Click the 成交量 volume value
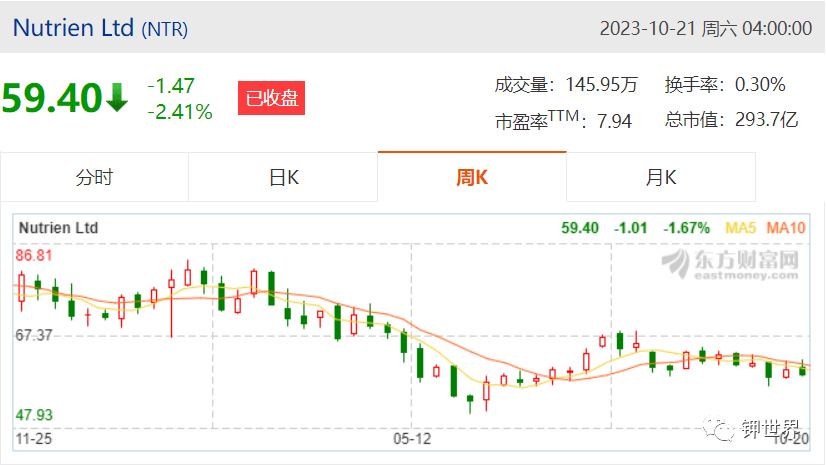 (602, 84)
